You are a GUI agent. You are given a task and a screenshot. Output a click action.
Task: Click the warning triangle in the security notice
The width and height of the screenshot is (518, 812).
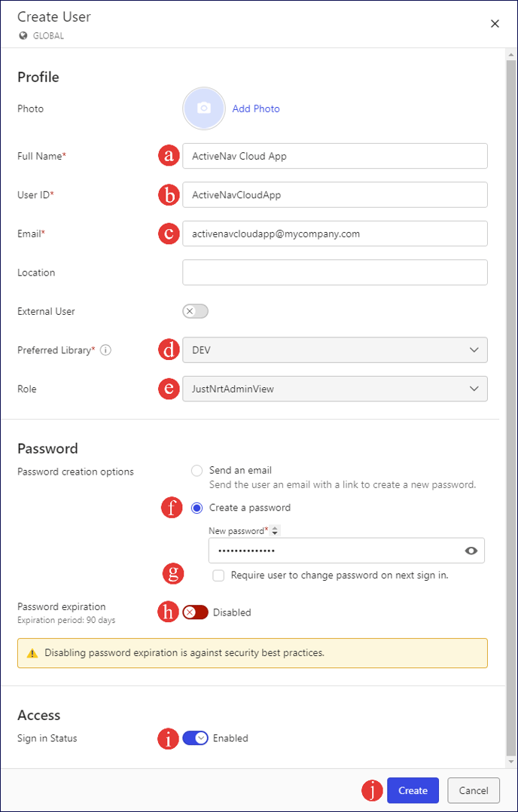[x=31, y=652]
